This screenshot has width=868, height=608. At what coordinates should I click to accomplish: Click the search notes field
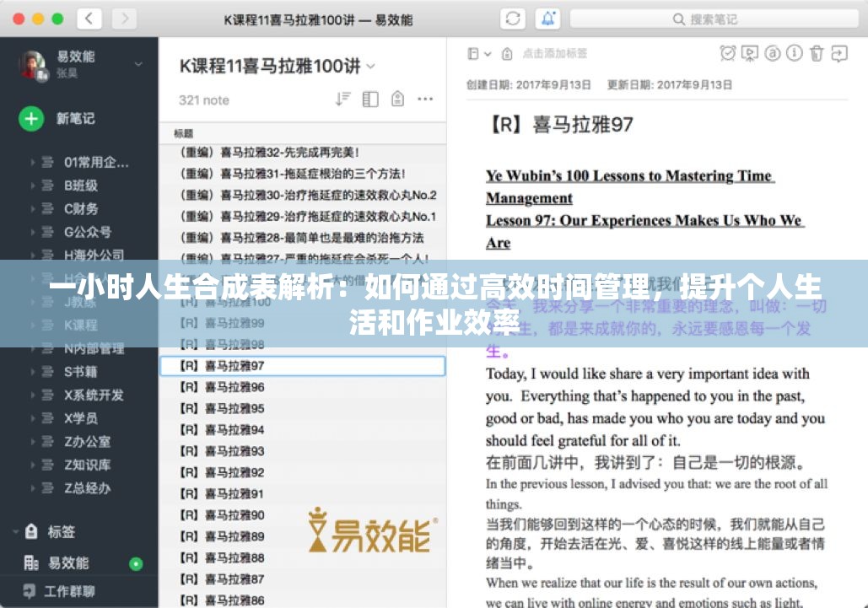tap(714, 19)
